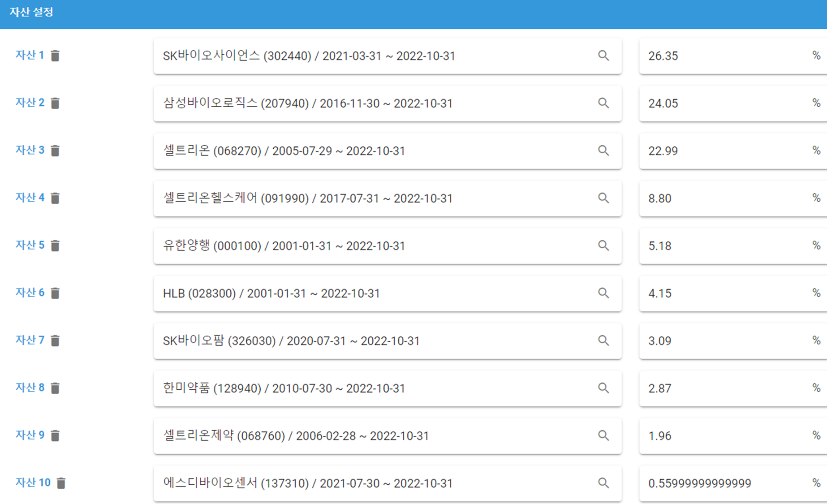827x504 pixels.
Task: Edit the HLB (028300) asset field
Action: point(388,293)
